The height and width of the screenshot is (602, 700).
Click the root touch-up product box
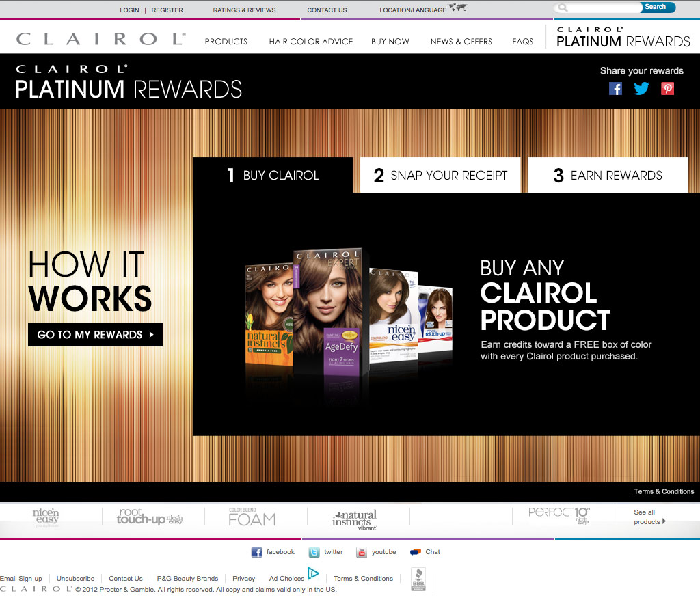tap(437, 319)
